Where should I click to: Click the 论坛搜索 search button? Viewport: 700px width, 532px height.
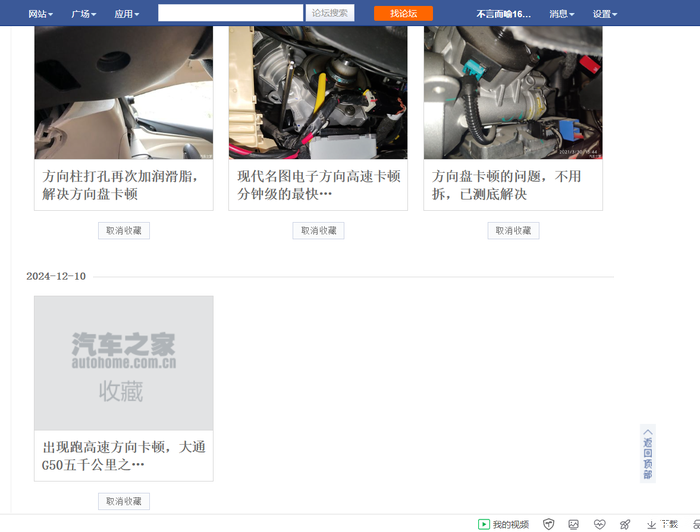pos(330,13)
